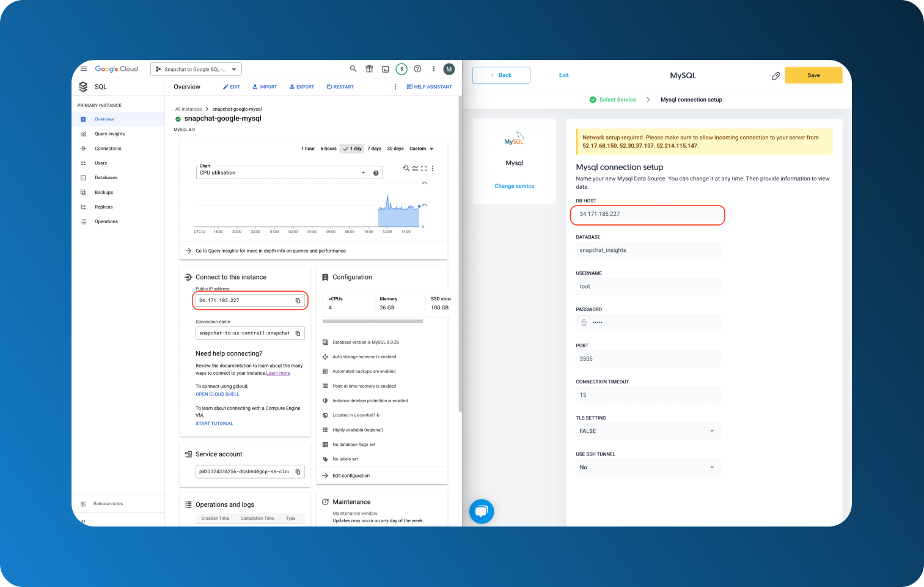Open the blue chat support bubble
924x587 pixels.
coord(482,511)
